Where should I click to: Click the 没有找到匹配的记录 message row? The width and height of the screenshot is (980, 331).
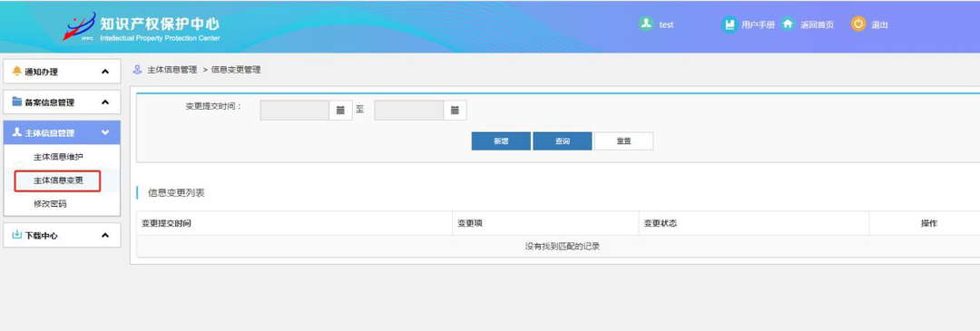[558, 246]
